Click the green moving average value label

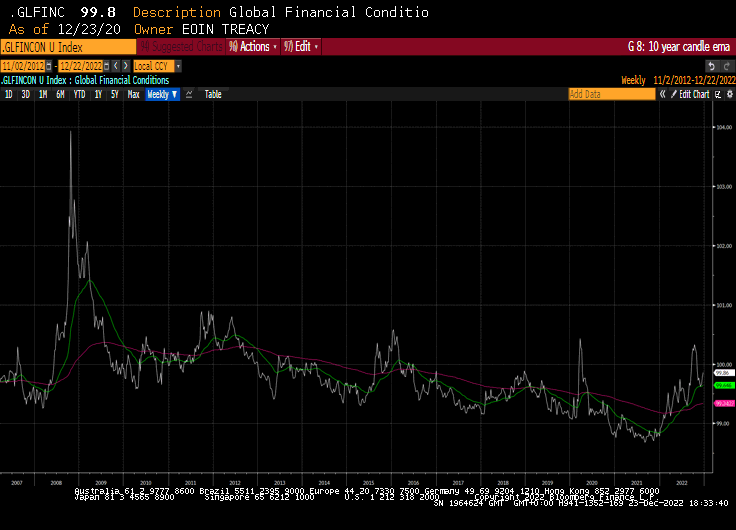point(724,385)
